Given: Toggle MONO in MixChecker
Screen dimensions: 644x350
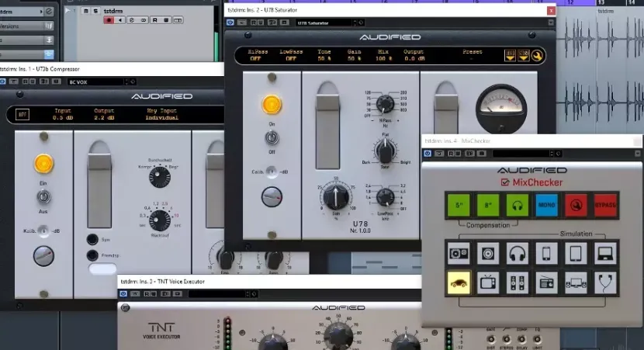Looking at the screenshot, I should [546, 205].
